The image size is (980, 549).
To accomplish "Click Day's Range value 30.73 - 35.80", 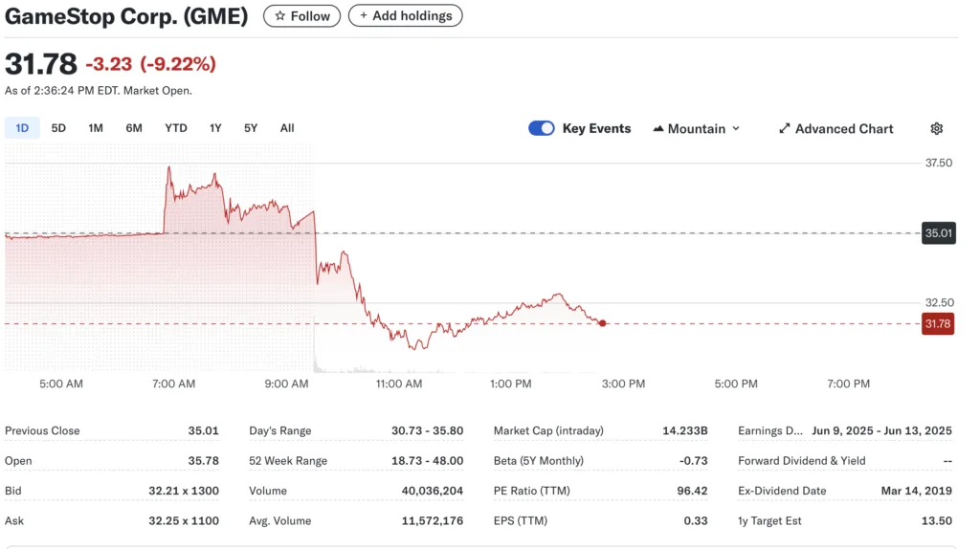I will coord(428,431).
